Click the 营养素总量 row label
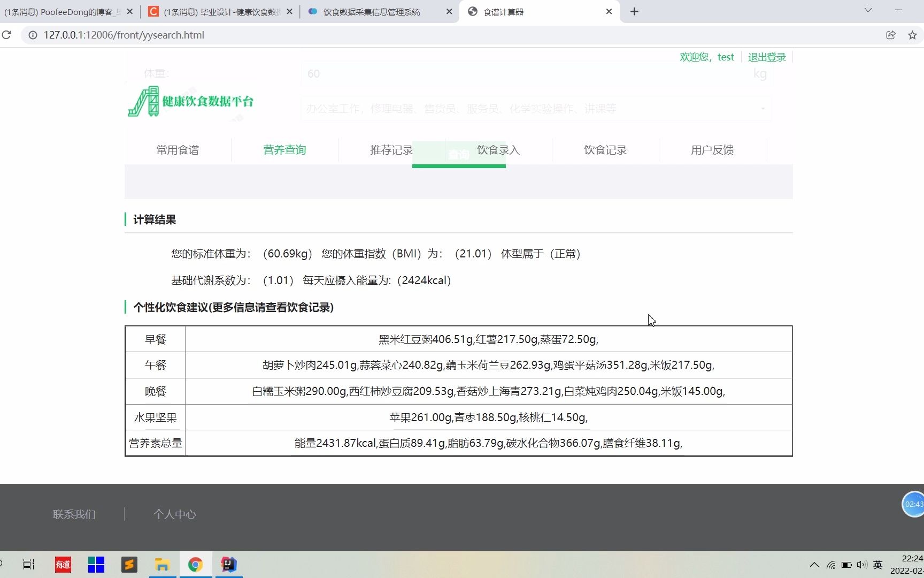This screenshot has height=578, width=924. tap(156, 443)
